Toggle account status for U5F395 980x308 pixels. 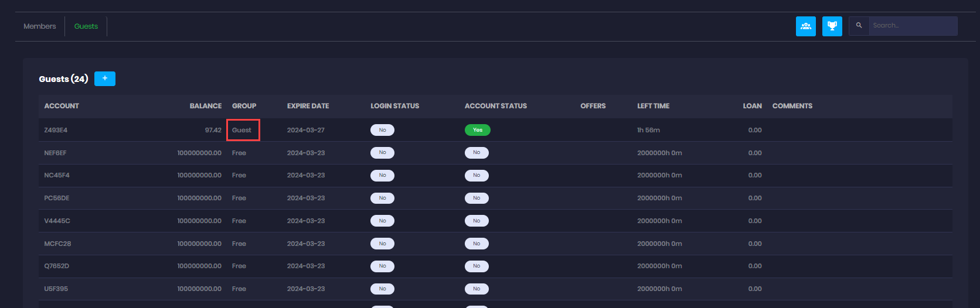pyautogui.click(x=477, y=289)
